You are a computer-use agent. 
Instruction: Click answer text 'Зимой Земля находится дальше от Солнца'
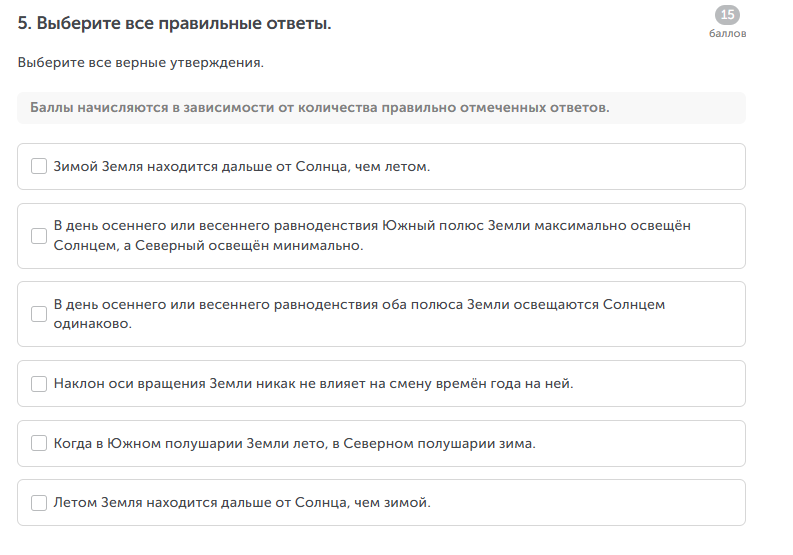[242, 166]
